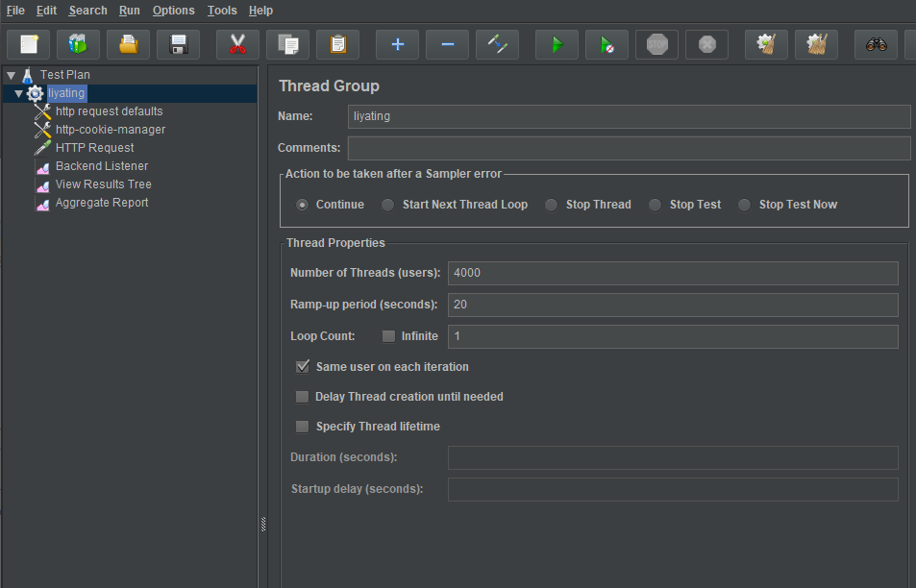Select http request defaults tree row
Screen dimensions: 916x588
pyautogui.click(x=110, y=110)
